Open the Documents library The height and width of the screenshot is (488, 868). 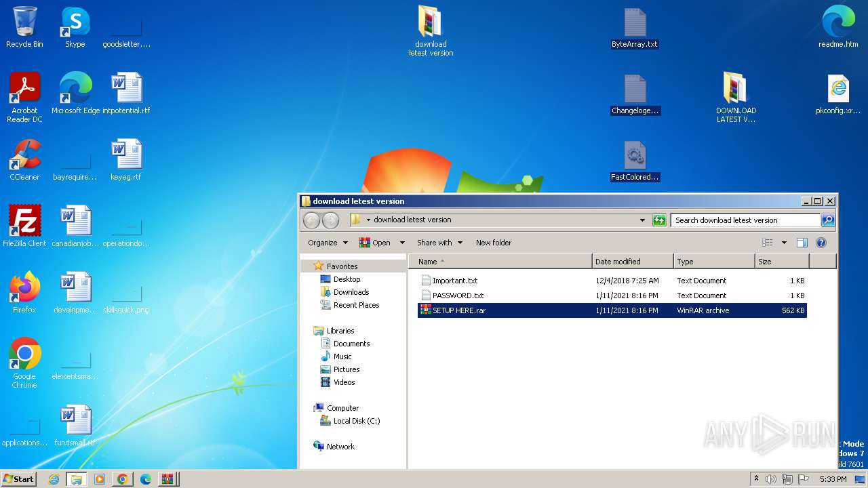coord(351,344)
